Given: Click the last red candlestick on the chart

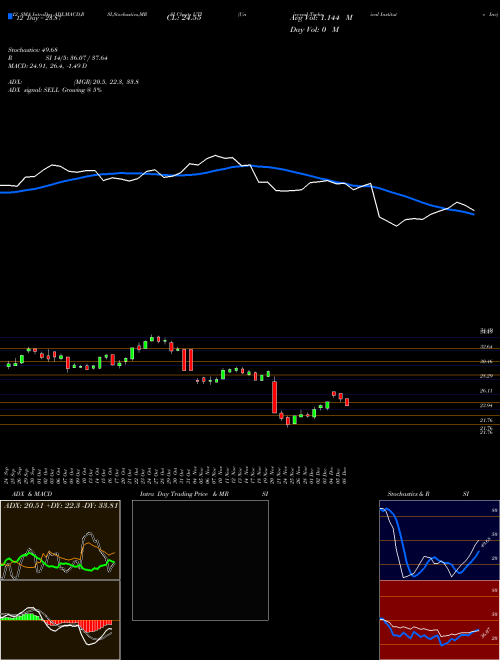Looking at the screenshot, I should [347, 402].
